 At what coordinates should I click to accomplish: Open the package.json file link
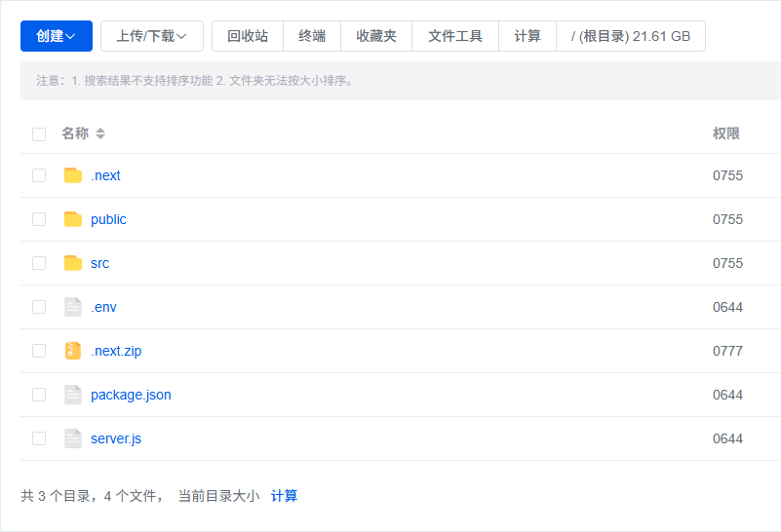tap(131, 395)
